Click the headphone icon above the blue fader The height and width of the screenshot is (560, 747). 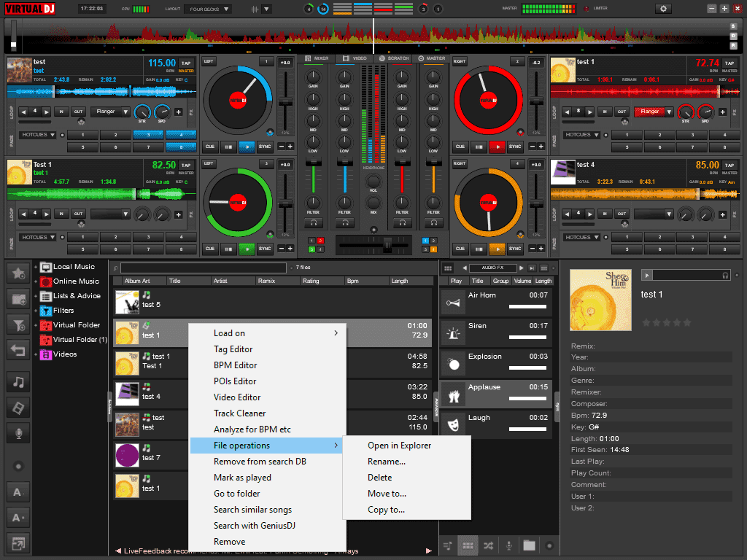[345, 222]
